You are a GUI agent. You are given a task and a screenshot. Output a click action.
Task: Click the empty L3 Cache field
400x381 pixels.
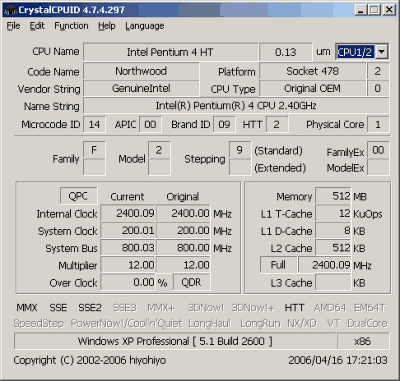tap(333, 283)
